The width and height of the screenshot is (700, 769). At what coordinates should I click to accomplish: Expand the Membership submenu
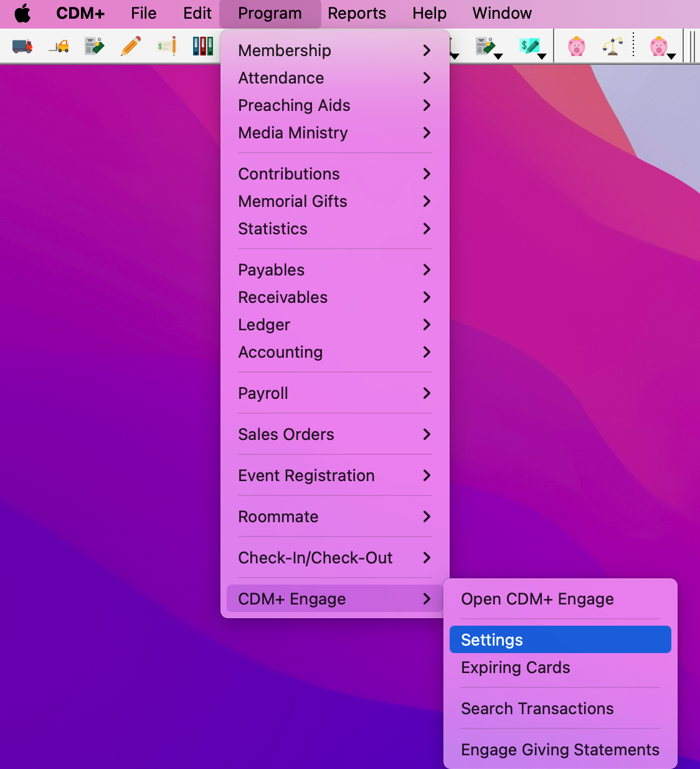coord(335,50)
